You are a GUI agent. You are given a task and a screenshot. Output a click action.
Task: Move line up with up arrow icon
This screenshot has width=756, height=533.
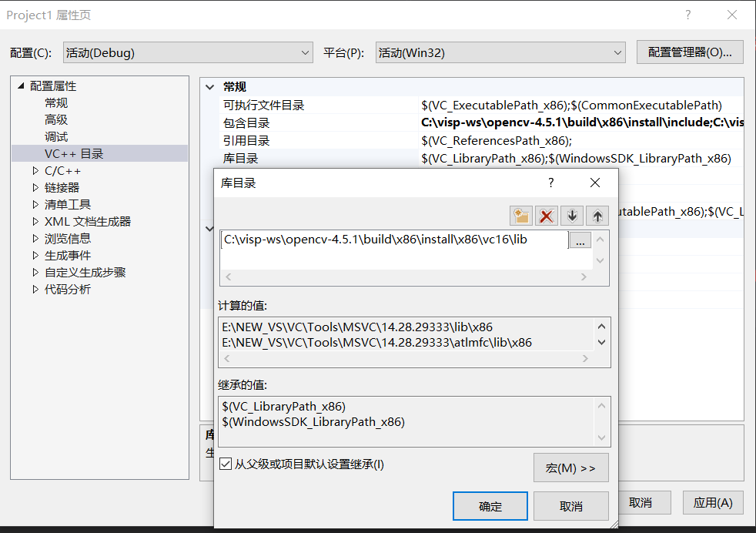click(x=597, y=216)
